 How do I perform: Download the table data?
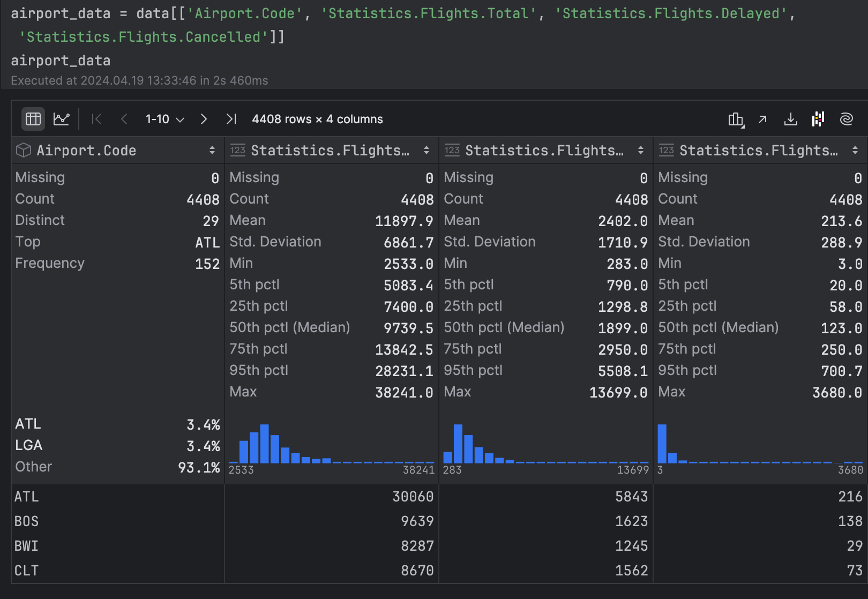pos(790,119)
